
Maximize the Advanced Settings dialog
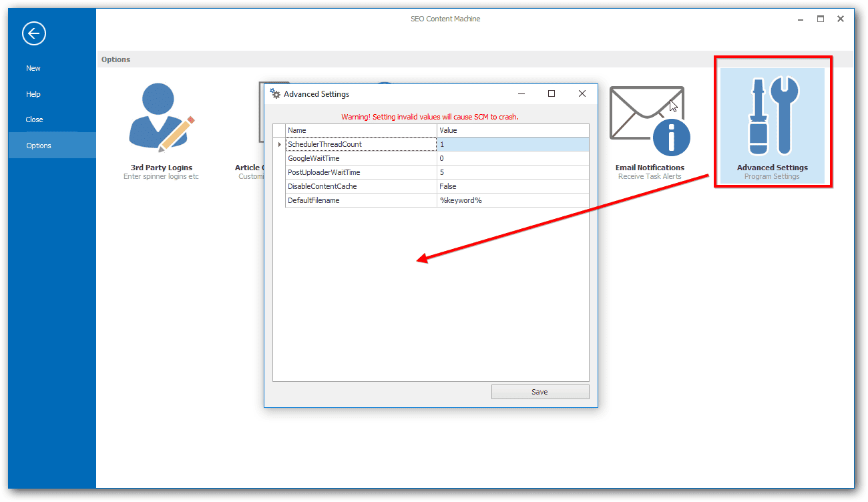pos(552,94)
